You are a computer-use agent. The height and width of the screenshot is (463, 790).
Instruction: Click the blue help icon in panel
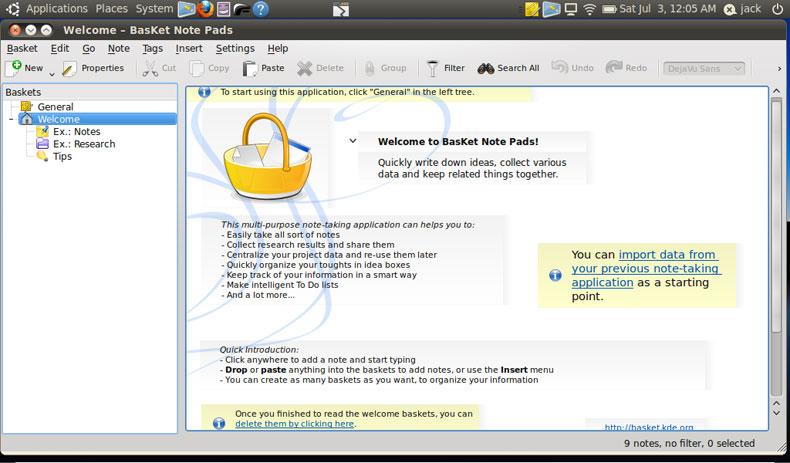pos(260,9)
